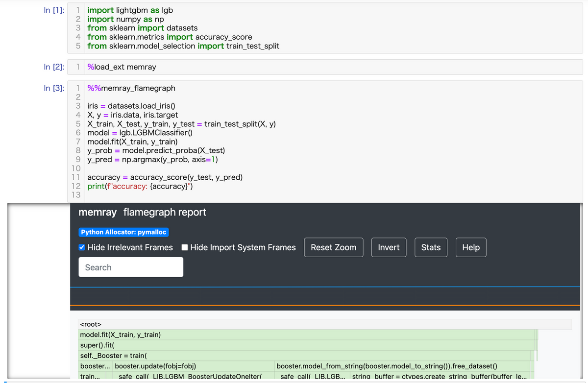Open memray flamegraph Help
Image resolution: width=588 pixels, height=383 pixels.
pos(471,247)
